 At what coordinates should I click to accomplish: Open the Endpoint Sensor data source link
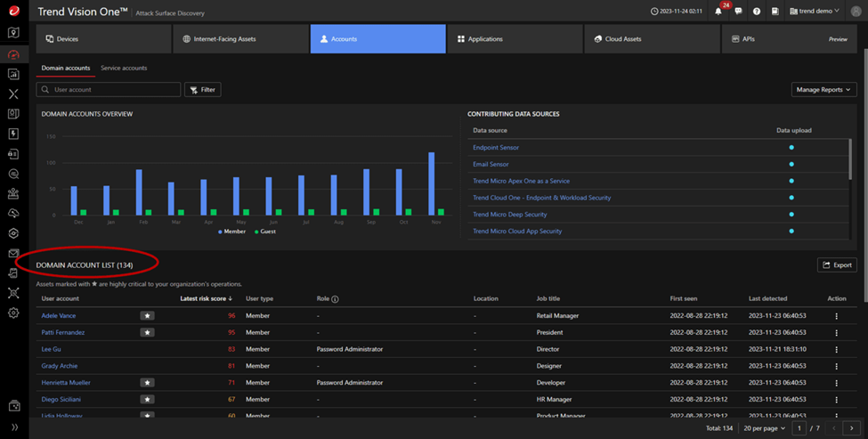tap(496, 147)
